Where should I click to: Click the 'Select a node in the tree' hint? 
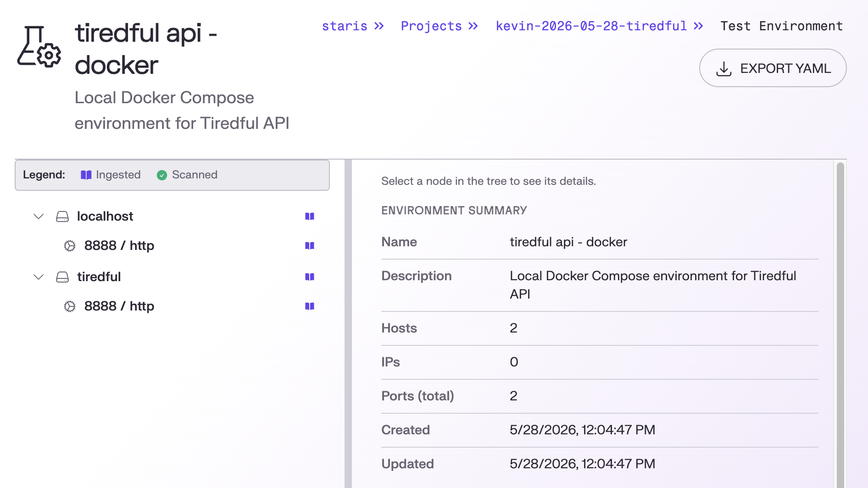coord(489,181)
